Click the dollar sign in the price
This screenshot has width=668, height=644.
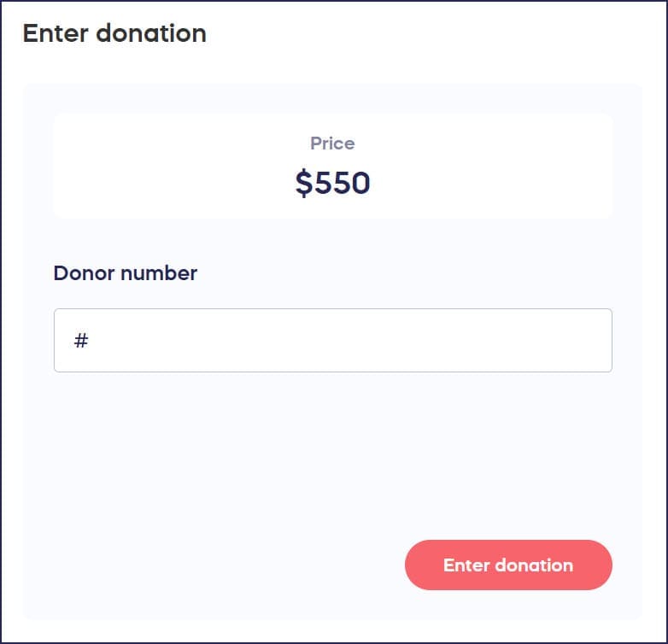pos(304,184)
